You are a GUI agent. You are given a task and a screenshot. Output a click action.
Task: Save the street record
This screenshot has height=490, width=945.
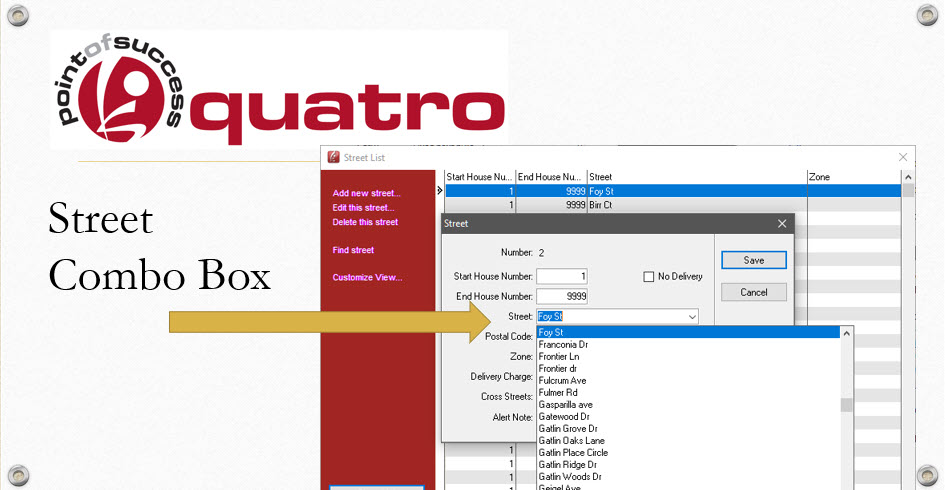(x=754, y=260)
